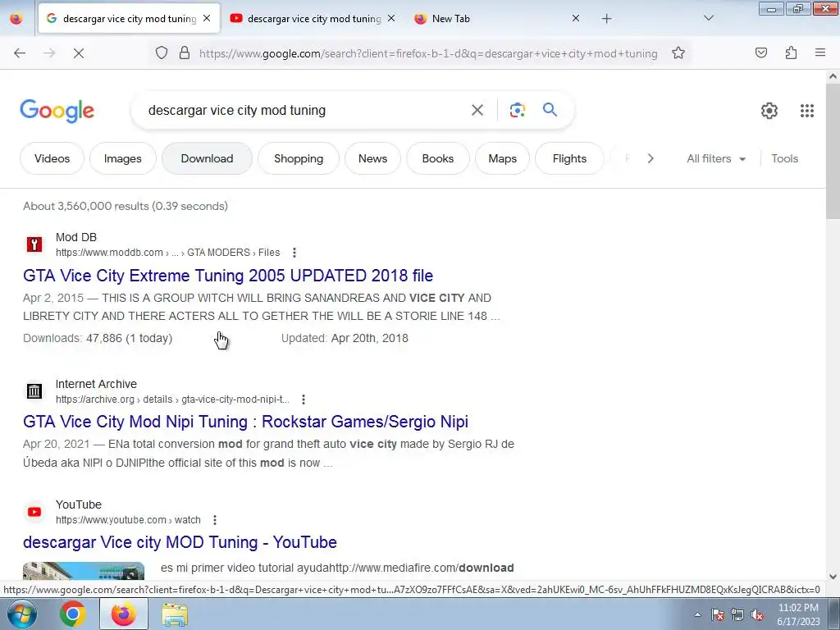Click the Internet Archive favicon
Image resolution: width=840 pixels, height=630 pixels.
[34, 391]
